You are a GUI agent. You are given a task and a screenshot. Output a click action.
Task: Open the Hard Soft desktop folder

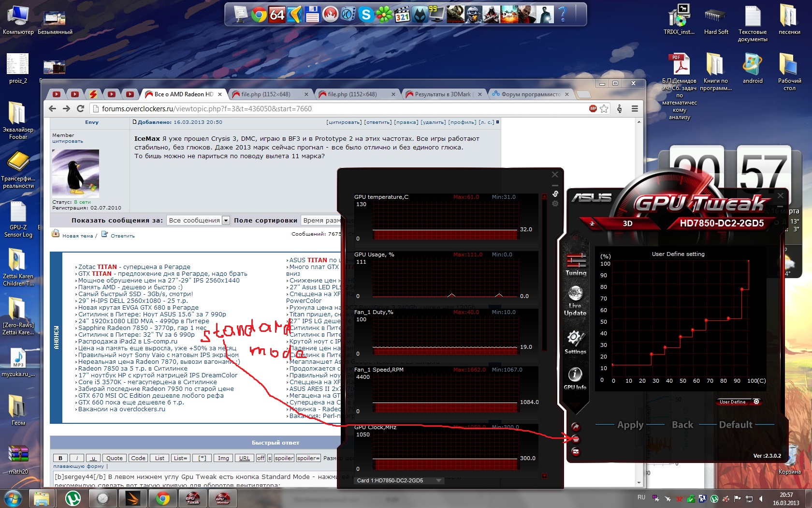tap(716, 21)
